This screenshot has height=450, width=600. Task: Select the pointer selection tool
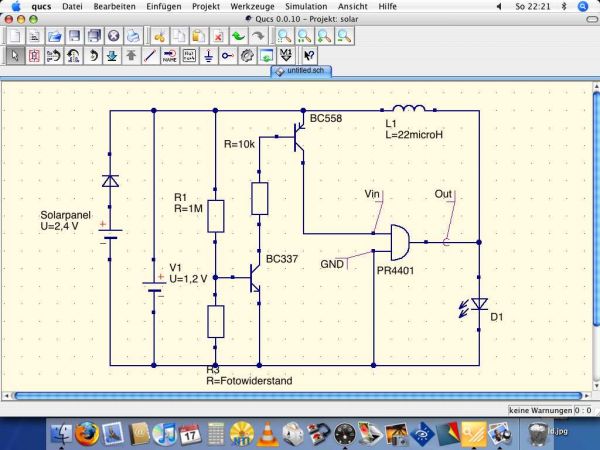14,56
